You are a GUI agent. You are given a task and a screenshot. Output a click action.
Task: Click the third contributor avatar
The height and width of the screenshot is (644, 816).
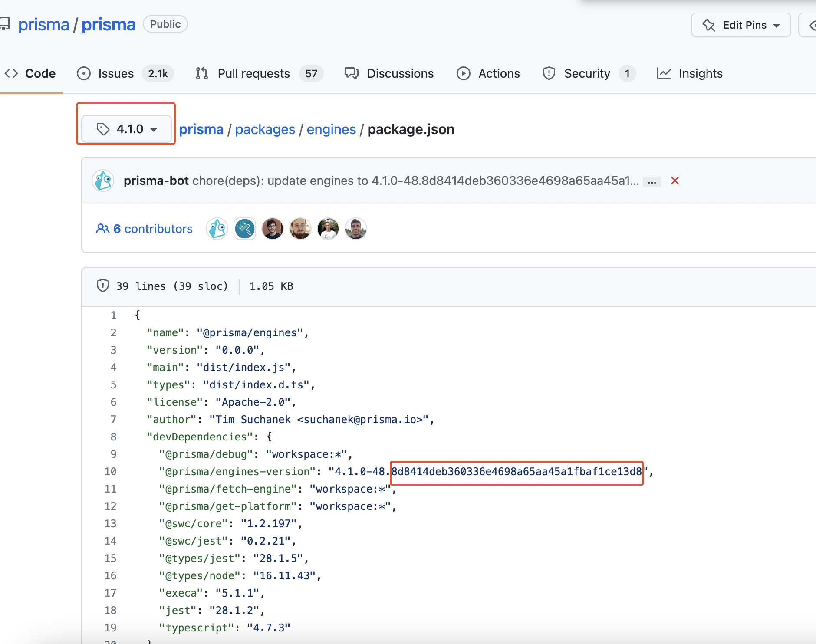click(x=273, y=229)
